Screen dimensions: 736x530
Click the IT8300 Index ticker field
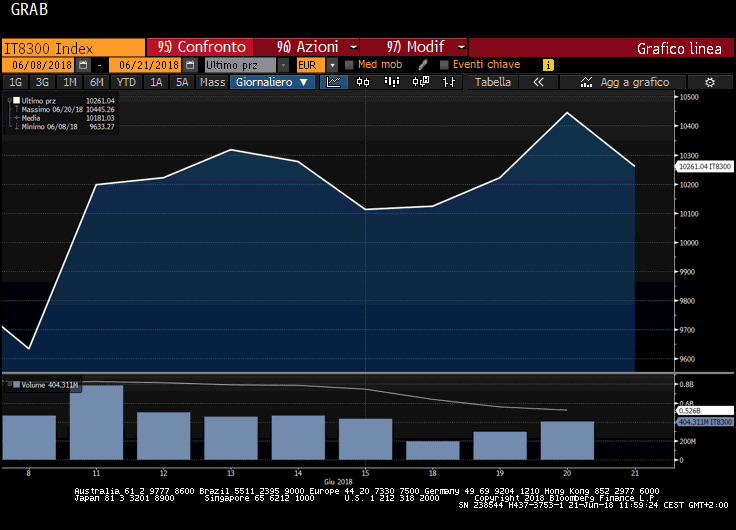[x=72, y=47]
